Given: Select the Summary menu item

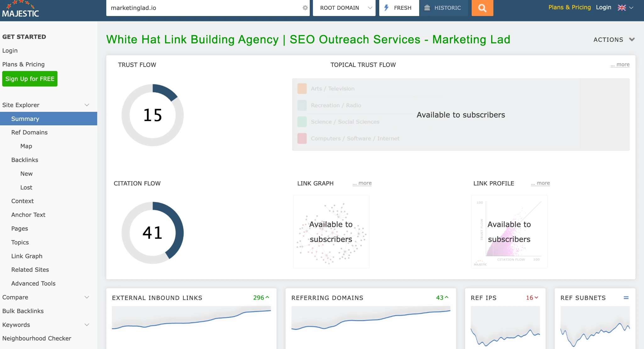Looking at the screenshot, I should click(48, 119).
